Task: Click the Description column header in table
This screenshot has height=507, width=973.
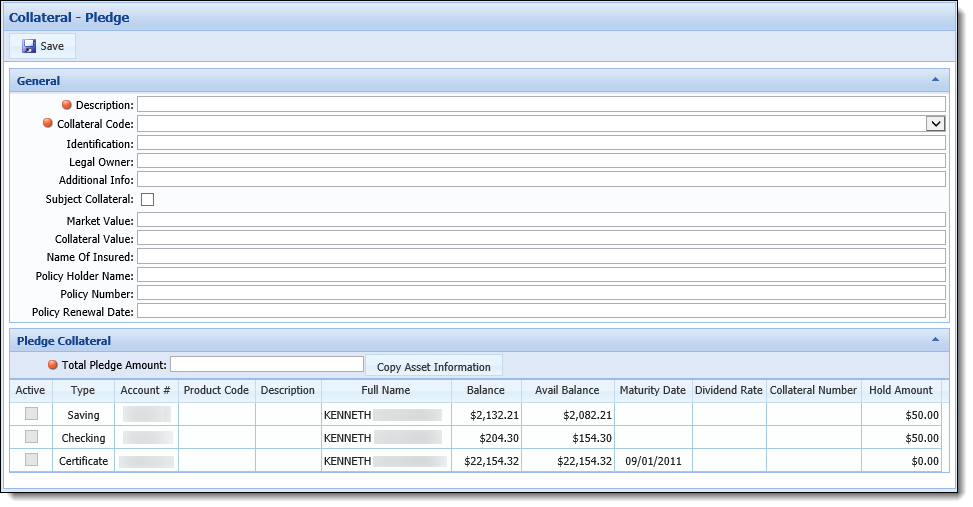Action: 288,390
